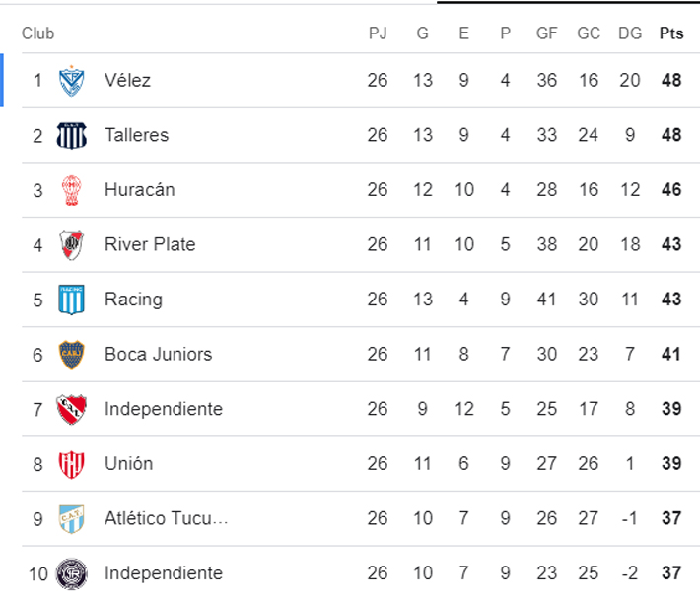
Task: Click the River Plate team name
Action: [x=150, y=244]
